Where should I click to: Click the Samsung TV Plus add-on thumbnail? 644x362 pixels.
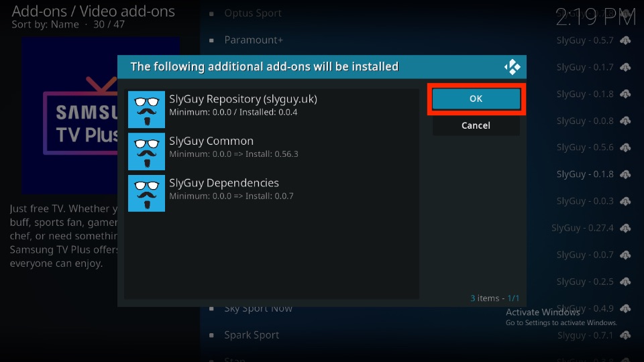point(101,115)
